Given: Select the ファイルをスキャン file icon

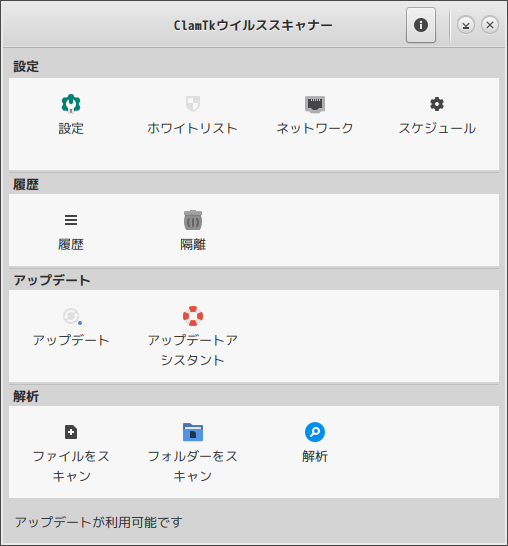Looking at the screenshot, I should tap(71, 432).
